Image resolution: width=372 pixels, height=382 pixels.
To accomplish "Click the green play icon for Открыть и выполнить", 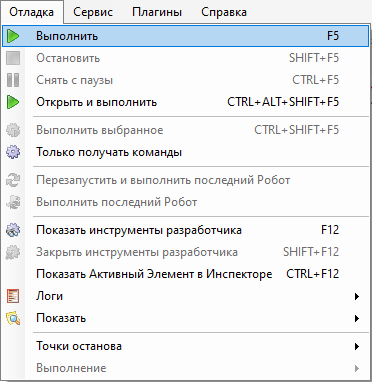I will [13, 102].
